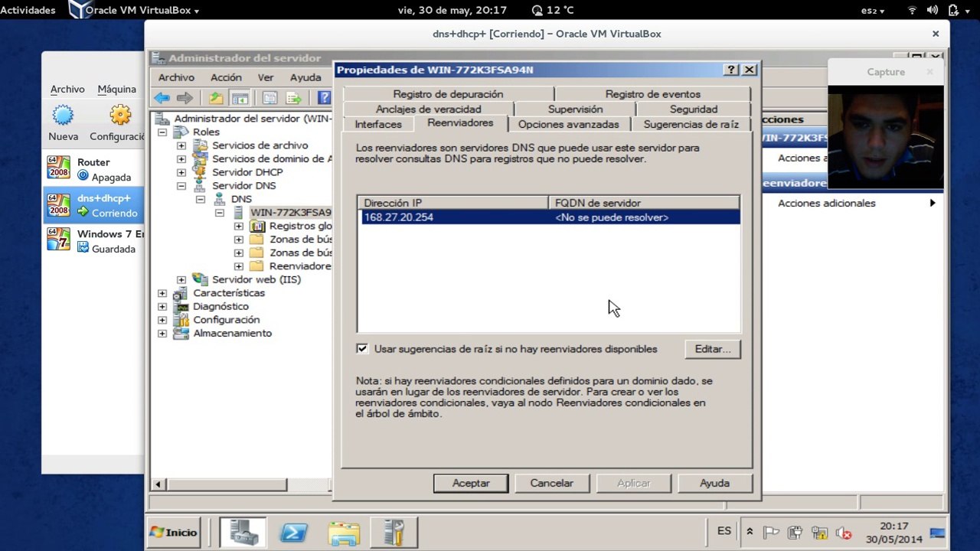Click the GNOME Wi-Fi indicator icon
The height and width of the screenshot is (551, 980).
(x=912, y=11)
